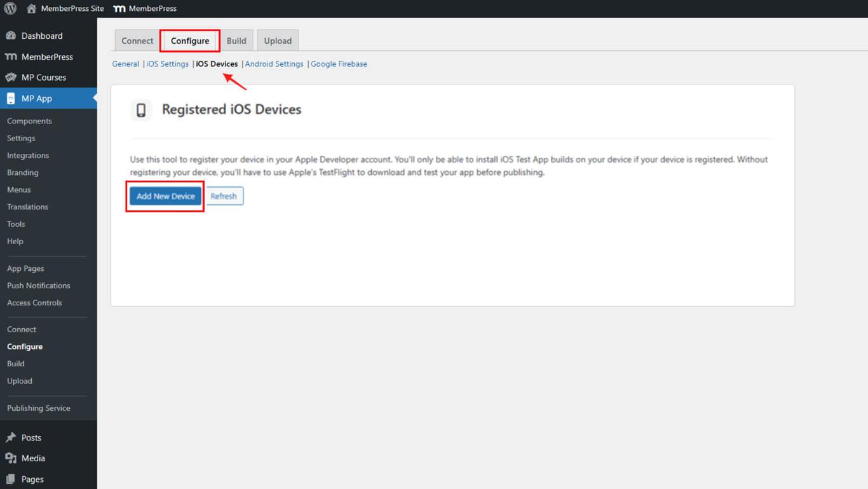Open the Media library icon

click(x=11, y=458)
